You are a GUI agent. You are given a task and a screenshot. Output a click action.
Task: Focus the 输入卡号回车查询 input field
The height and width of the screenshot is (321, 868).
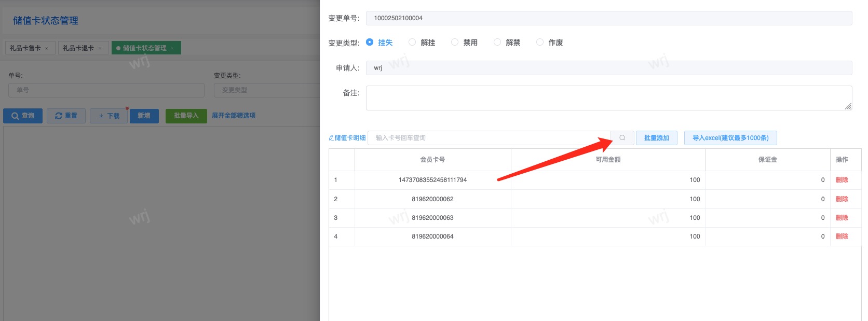[x=488, y=138]
